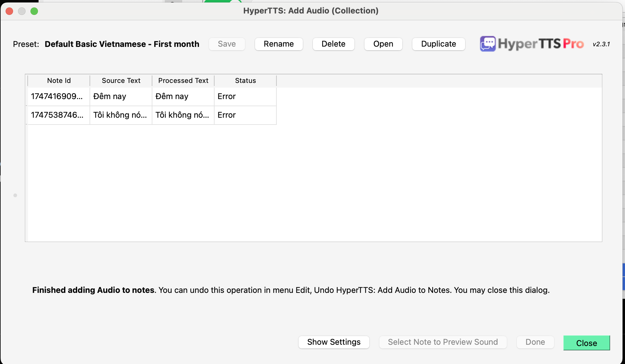Click Error status in Tôi không row
This screenshot has height=364, width=625.
(245, 115)
